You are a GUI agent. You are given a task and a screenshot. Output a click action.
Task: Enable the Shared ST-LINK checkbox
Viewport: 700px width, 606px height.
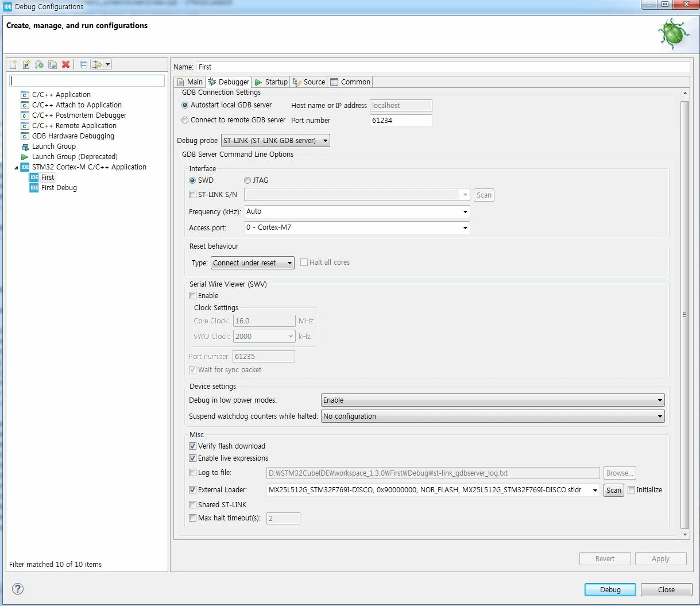(x=193, y=505)
